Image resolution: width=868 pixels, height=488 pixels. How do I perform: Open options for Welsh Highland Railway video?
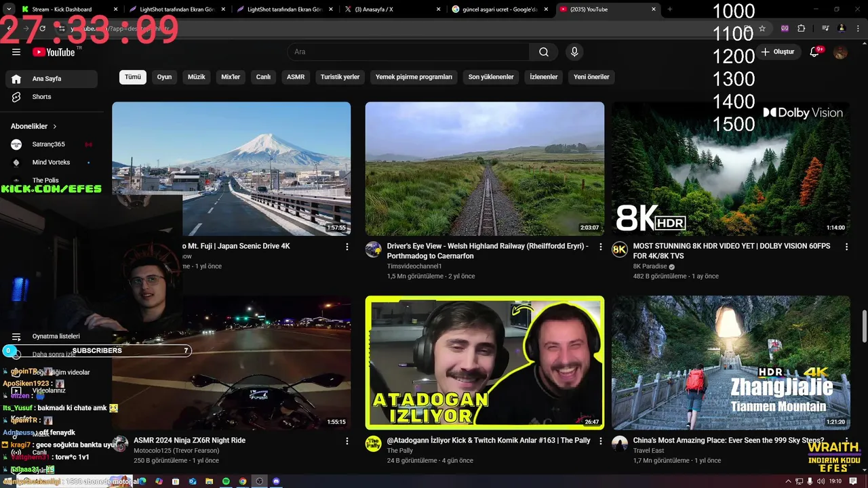pos(600,247)
